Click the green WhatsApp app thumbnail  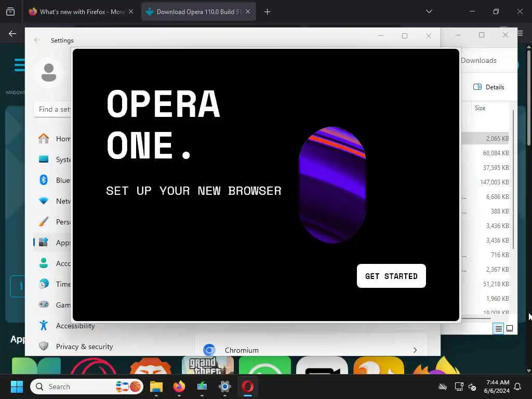[265, 365]
